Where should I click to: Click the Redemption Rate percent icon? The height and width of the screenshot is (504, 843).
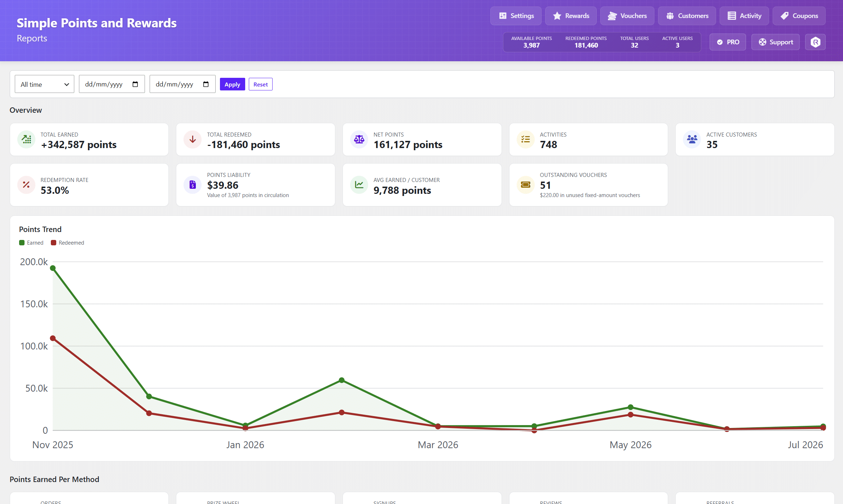coord(26,185)
